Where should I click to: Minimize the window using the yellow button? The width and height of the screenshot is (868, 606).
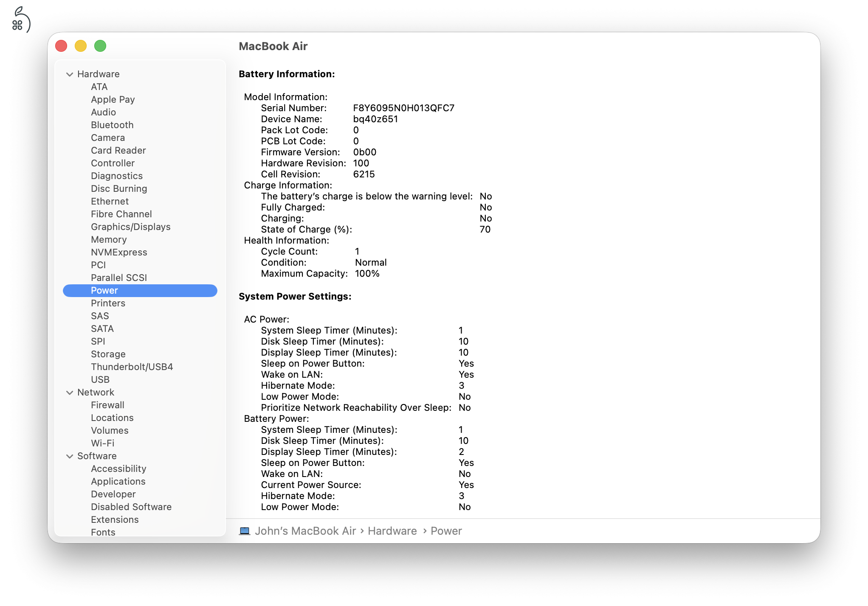click(81, 46)
